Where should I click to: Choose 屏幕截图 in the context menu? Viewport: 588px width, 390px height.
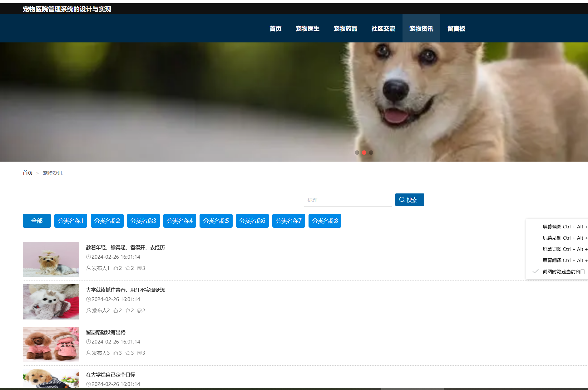pos(557,227)
